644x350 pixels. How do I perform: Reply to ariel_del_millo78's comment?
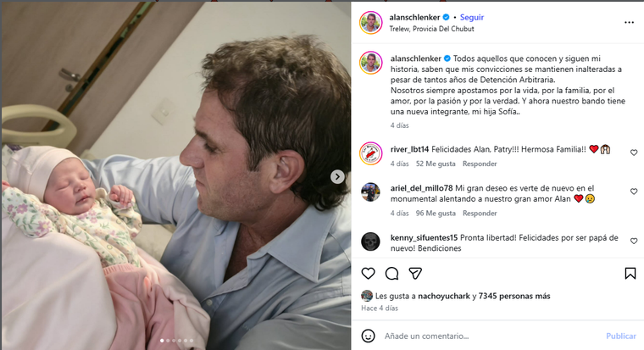480,214
